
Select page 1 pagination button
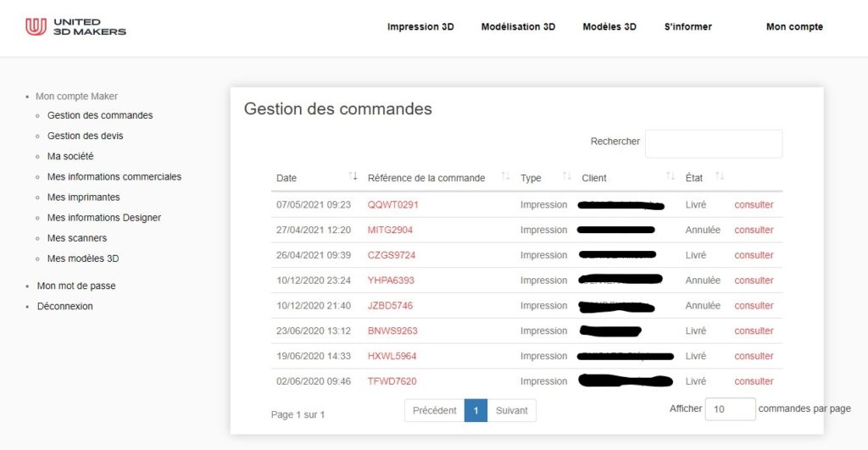tap(476, 410)
